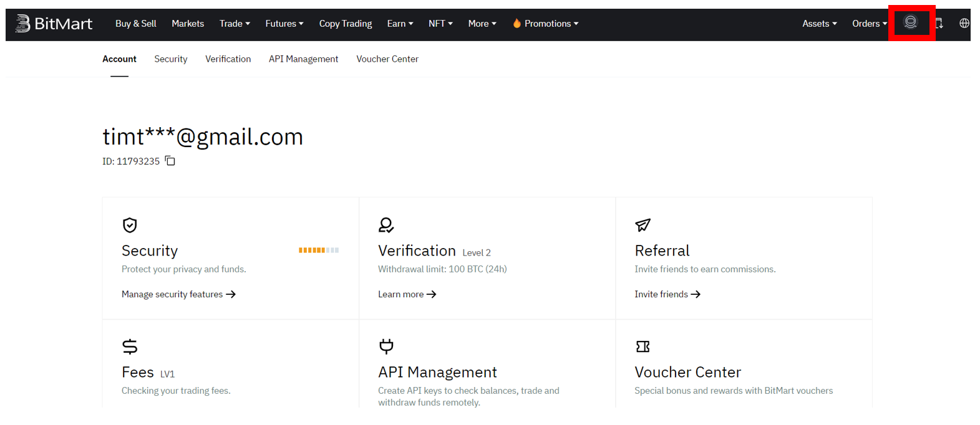Screen dimensions: 980x425
Task: Click the Referral paper plane icon
Action: (x=643, y=225)
